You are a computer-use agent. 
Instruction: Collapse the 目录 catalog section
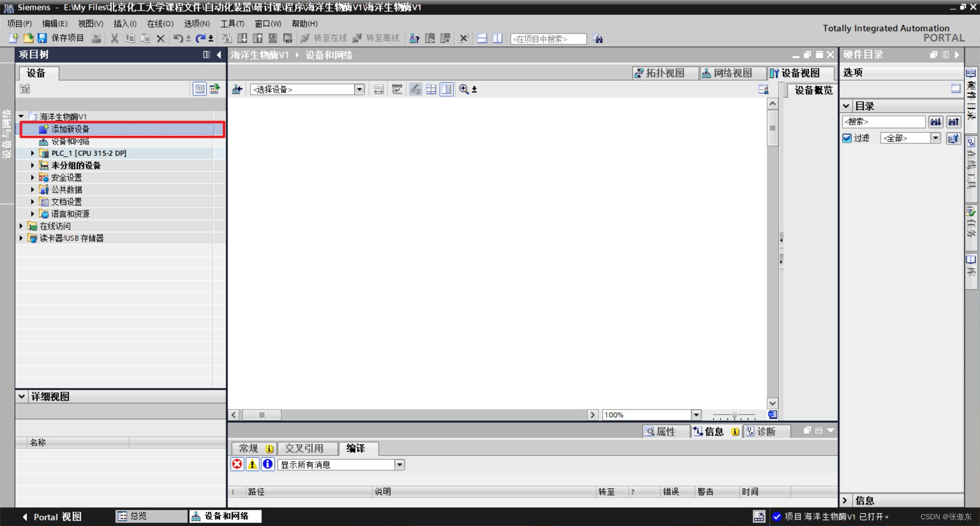[846, 106]
